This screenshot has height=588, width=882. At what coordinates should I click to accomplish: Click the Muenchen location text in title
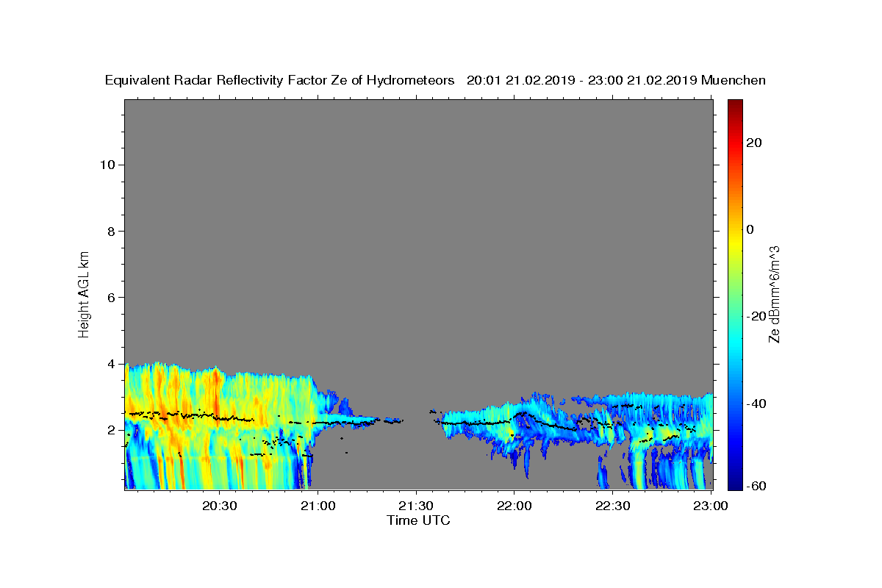click(734, 80)
